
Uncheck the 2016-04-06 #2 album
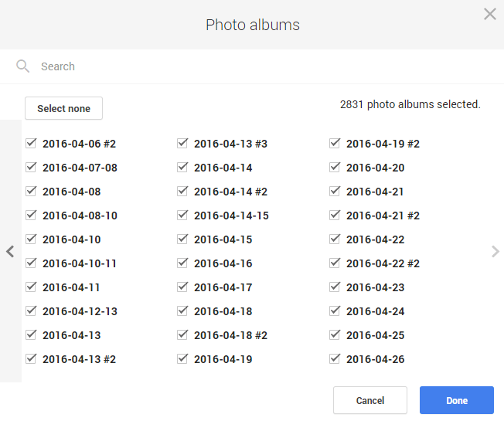click(x=32, y=143)
